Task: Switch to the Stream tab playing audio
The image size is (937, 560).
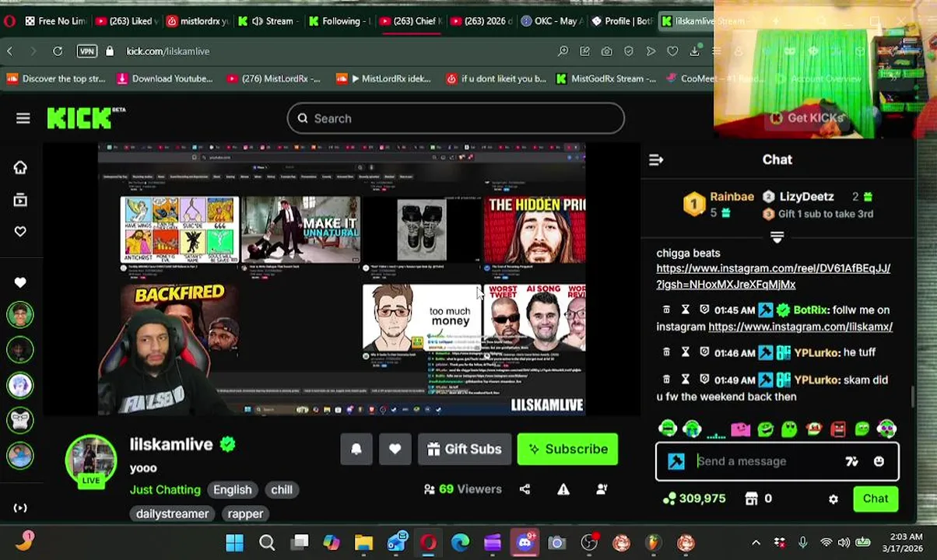Action: pyautogui.click(x=266, y=21)
